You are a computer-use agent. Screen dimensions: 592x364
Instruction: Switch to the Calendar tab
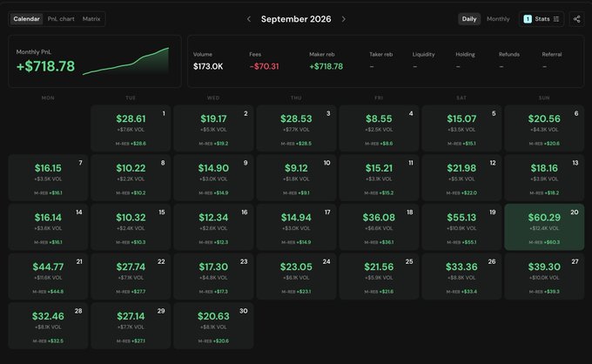[x=26, y=19]
